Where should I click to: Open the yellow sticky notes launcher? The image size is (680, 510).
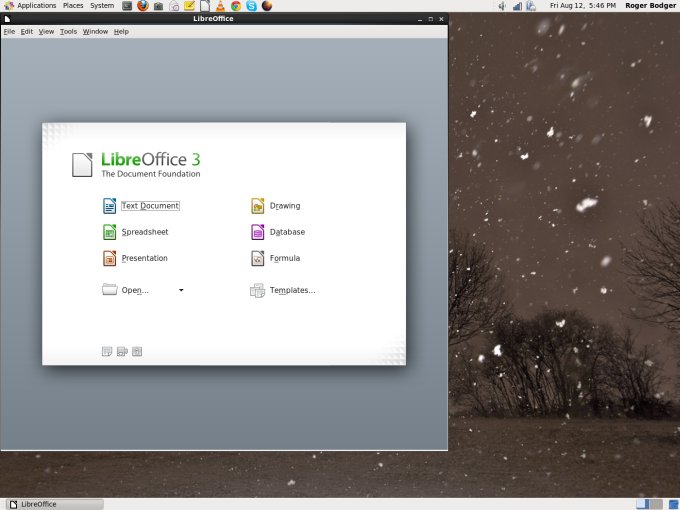click(x=190, y=6)
